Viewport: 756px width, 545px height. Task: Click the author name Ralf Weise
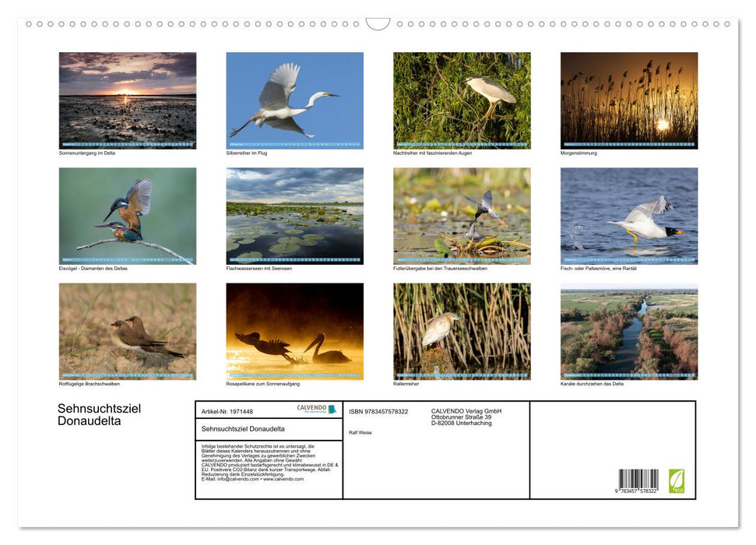(360, 432)
